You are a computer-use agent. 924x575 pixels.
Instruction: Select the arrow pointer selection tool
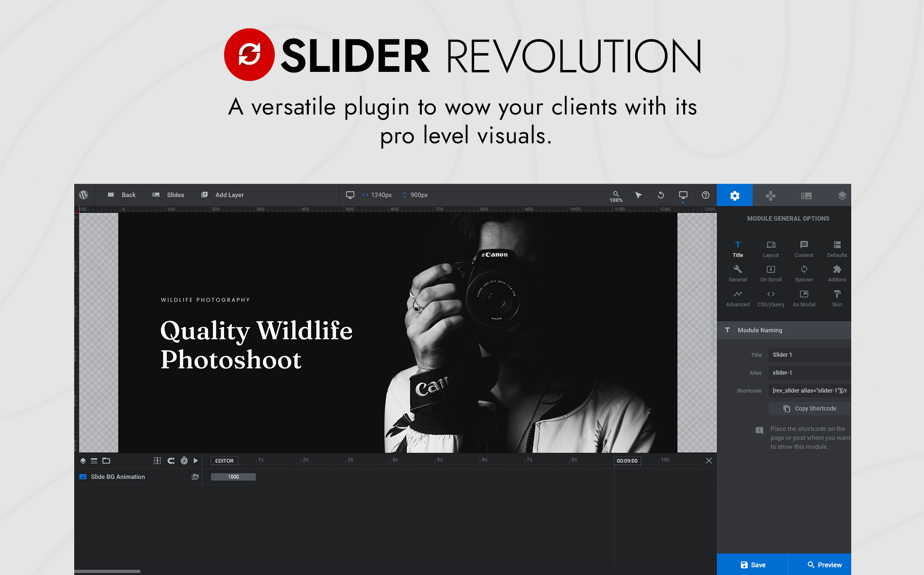pyautogui.click(x=638, y=195)
